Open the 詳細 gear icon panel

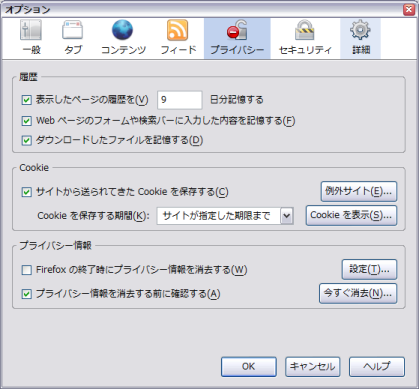coord(360,38)
